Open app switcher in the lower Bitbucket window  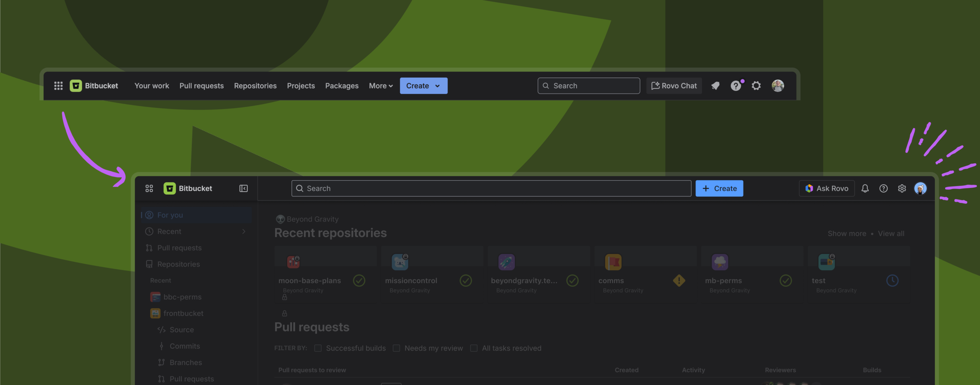(x=149, y=188)
